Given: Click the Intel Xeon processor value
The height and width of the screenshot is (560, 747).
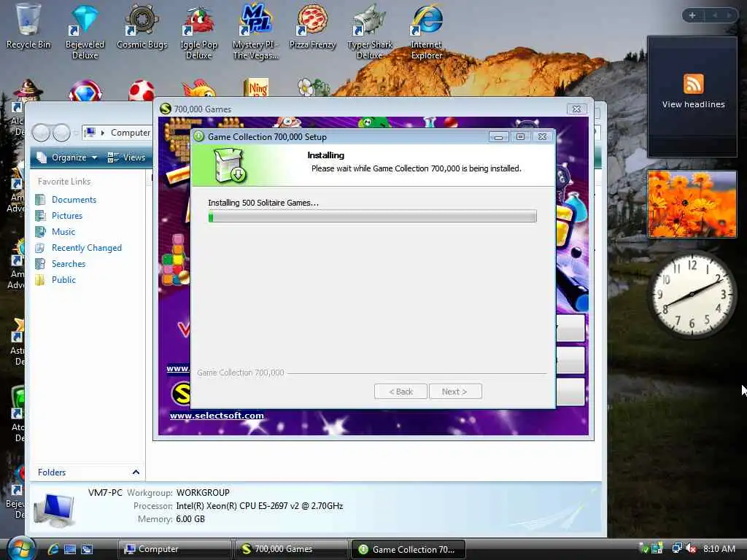Looking at the screenshot, I should pos(259,506).
